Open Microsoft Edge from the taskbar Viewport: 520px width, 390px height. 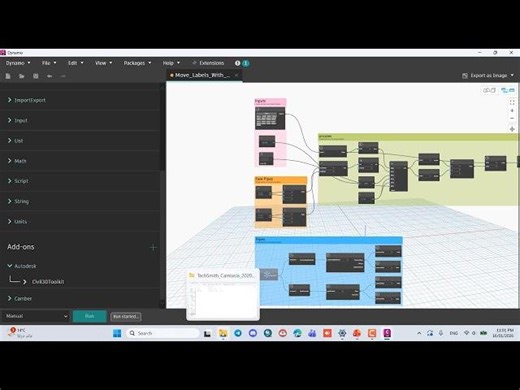[x=297, y=333]
